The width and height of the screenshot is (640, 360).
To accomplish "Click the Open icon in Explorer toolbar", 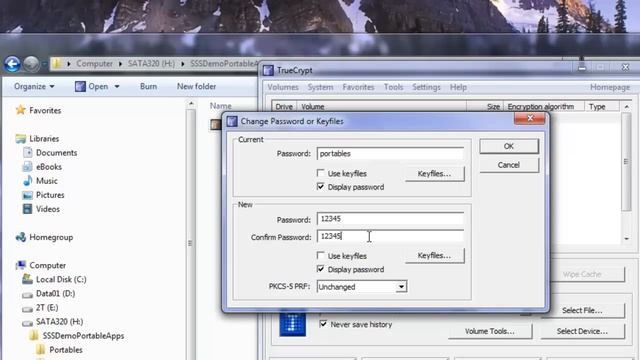I will (x=80, y=87).
